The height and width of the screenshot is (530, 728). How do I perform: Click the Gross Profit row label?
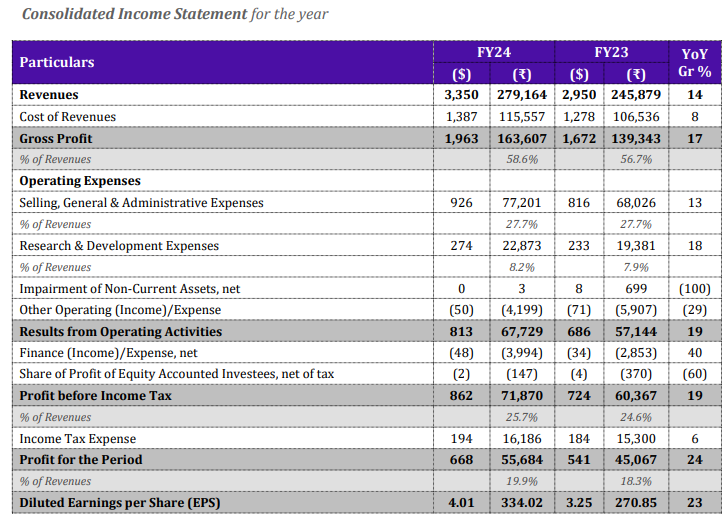[56, 139]
